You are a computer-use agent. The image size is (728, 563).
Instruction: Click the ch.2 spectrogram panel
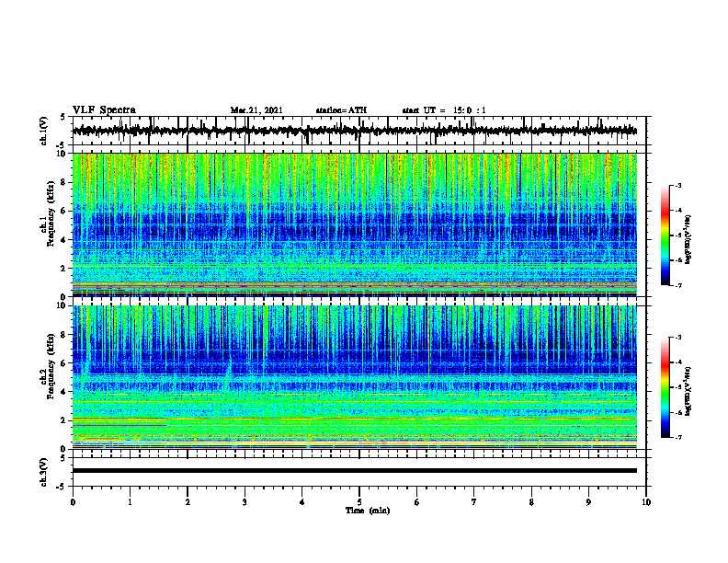click(354, 377)
